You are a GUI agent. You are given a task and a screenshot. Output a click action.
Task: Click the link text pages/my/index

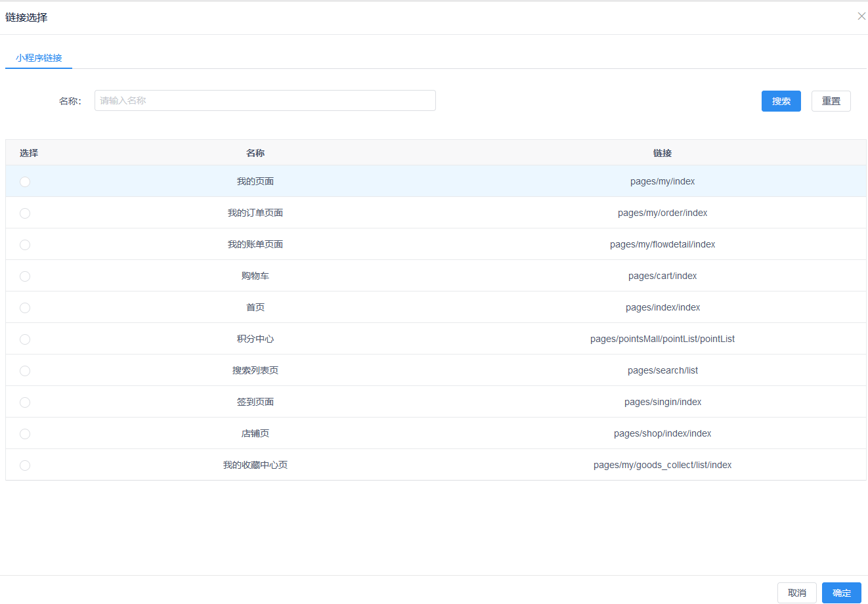click(662, 181)
